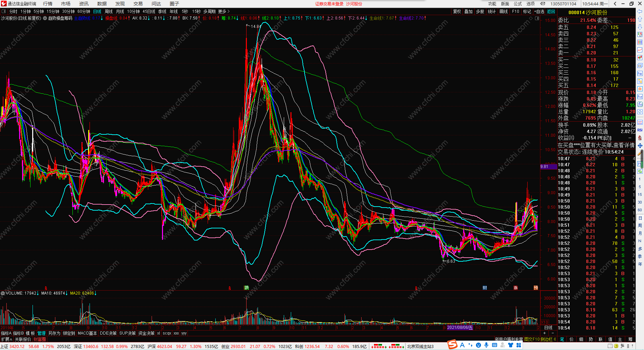Screen dimensions: 644x350
Task: Click the candlestick chart sidebar icon
Action: [x=640, y=58]
